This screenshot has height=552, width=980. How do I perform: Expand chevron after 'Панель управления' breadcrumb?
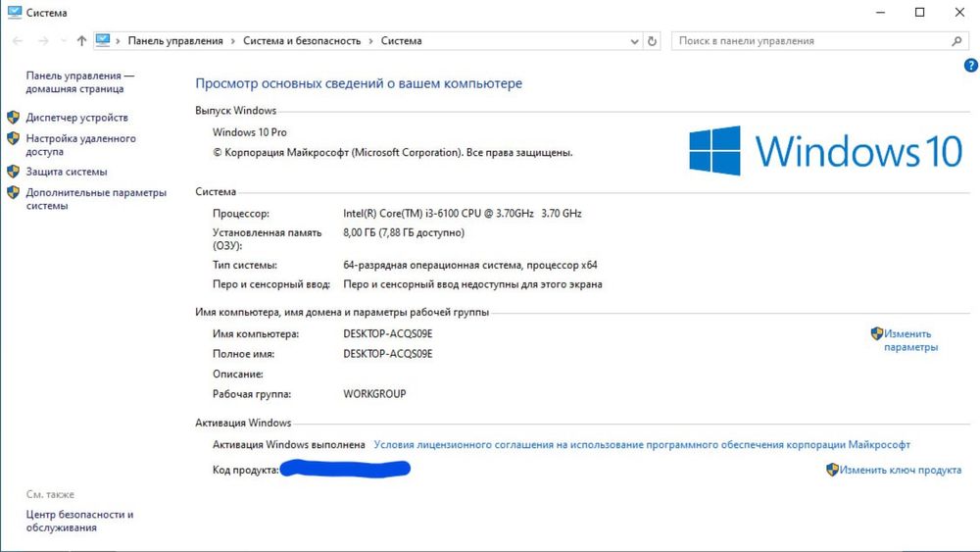(x=232, y=41)
